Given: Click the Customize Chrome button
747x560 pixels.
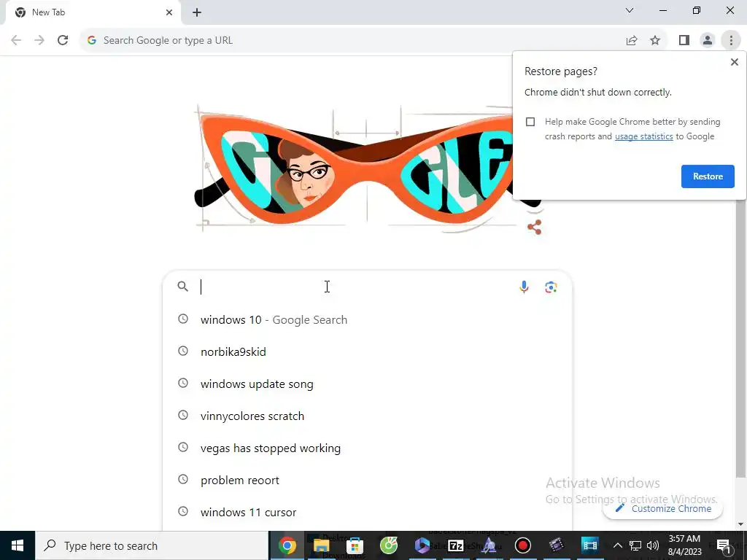Looking at the screenshot, I should click(x=662, y=508).
